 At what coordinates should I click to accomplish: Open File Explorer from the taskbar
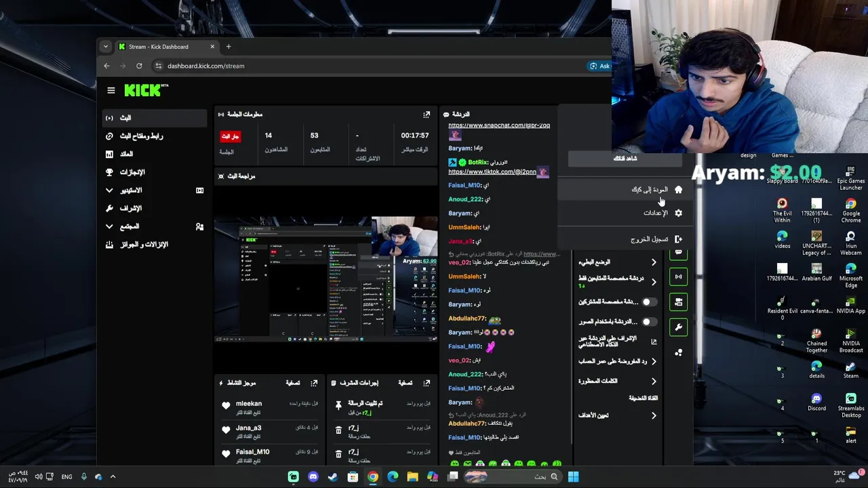tap(412, 477)
